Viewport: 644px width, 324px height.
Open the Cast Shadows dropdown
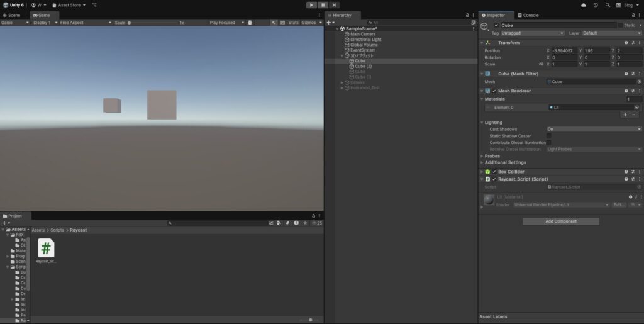pyautogui.click(x=594, y=129)
